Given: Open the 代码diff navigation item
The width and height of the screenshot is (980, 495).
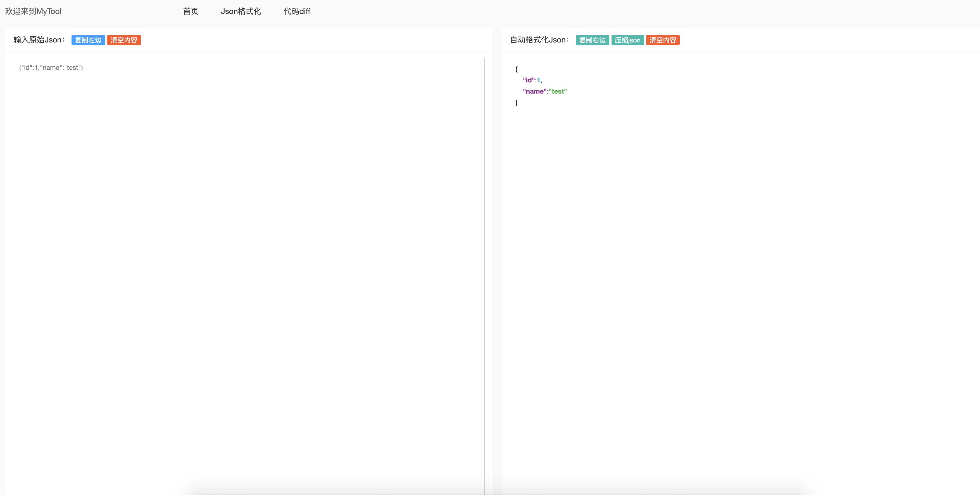Looking at the screenshot, I should 297,11.
